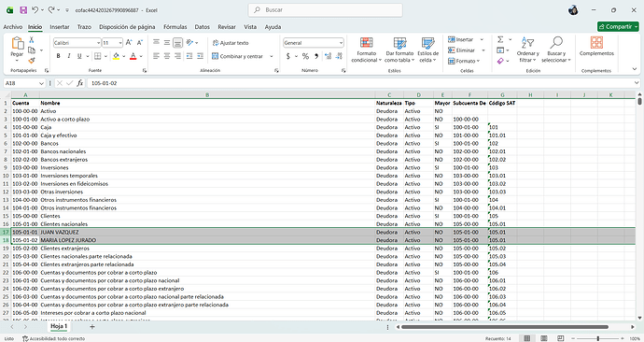Decrease decimal places

[x=339, y=56]
